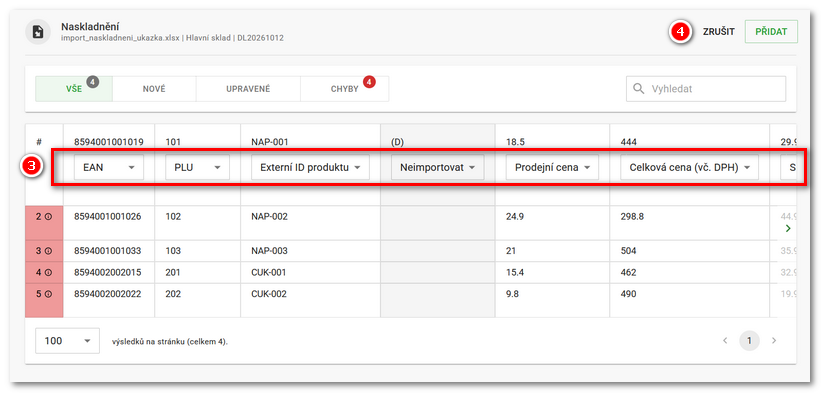Screen dimensions: 821x393
Task: Click the total price value 490
Action: (628, 294)
